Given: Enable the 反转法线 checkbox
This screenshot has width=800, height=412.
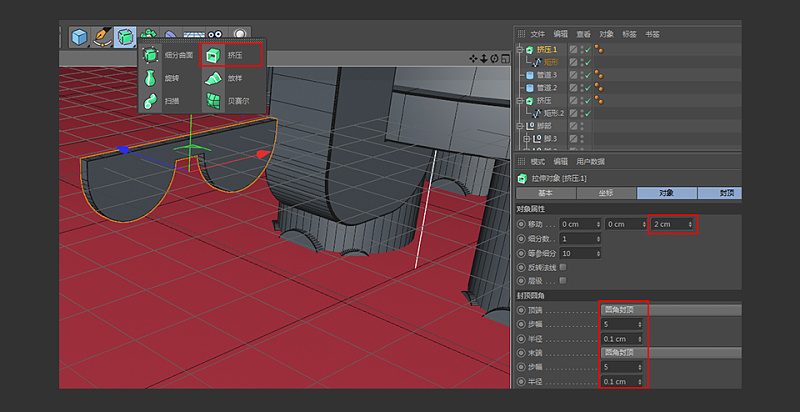Looking at the screenshot, I should click(x=564, y=267).
